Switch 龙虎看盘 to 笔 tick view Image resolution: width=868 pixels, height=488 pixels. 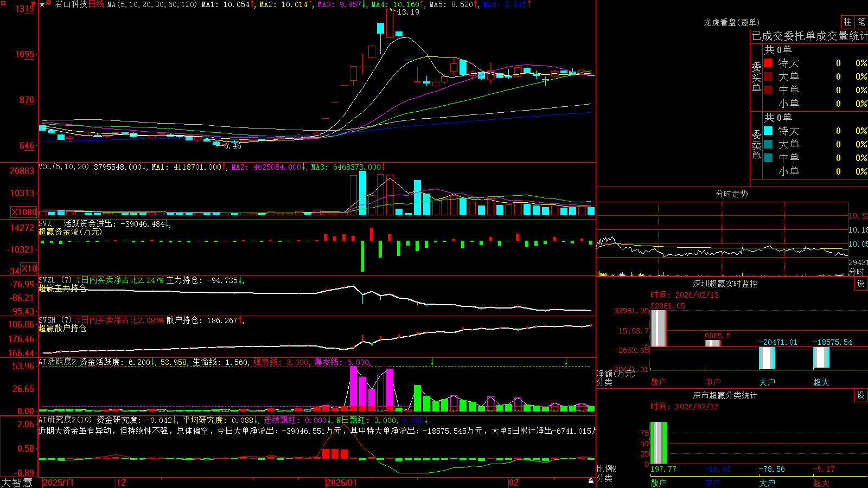click(x=861, y=22)
